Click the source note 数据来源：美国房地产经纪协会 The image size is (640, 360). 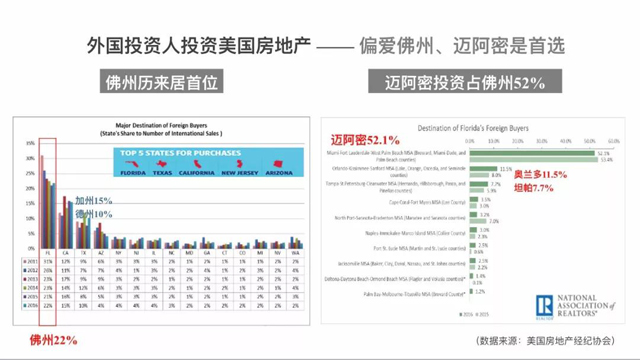coord(545,340)
